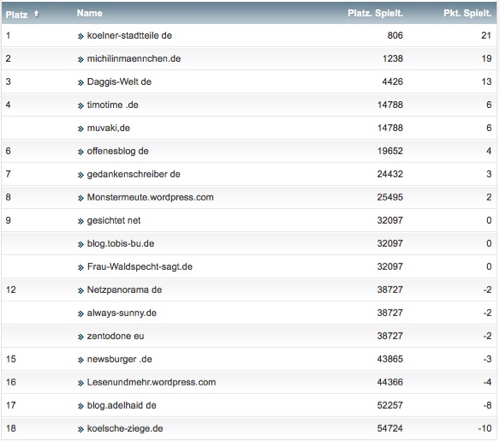Select points value -8 in blog.adelhaid row

(488, 405)
